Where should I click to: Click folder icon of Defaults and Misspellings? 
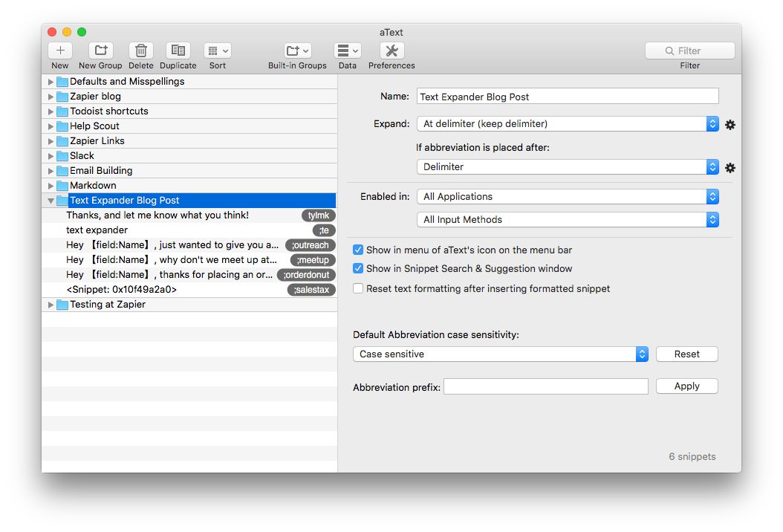62,82
